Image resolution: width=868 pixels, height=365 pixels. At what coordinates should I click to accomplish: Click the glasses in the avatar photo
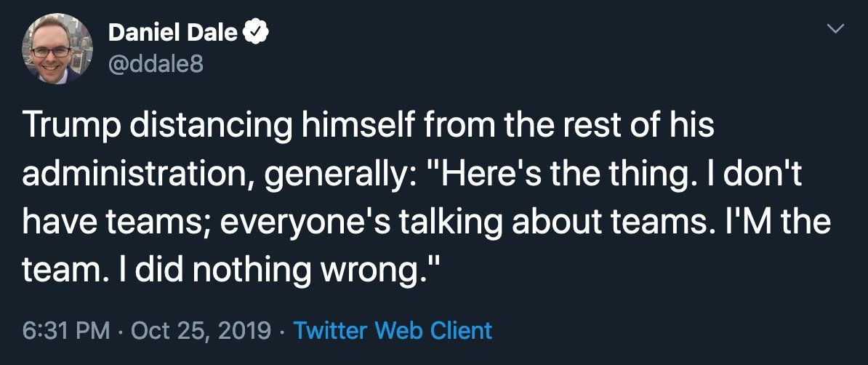[x=52, y=52]
